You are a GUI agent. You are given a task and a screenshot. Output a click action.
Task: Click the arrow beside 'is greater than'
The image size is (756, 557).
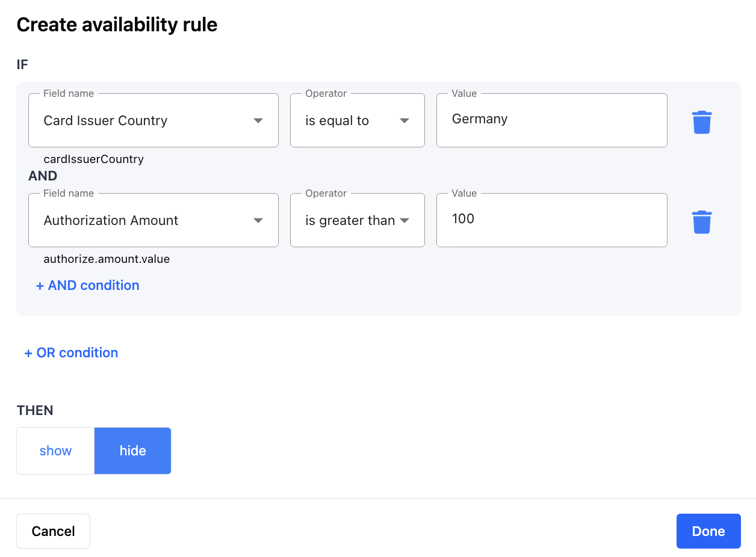(x=404, y=221)
